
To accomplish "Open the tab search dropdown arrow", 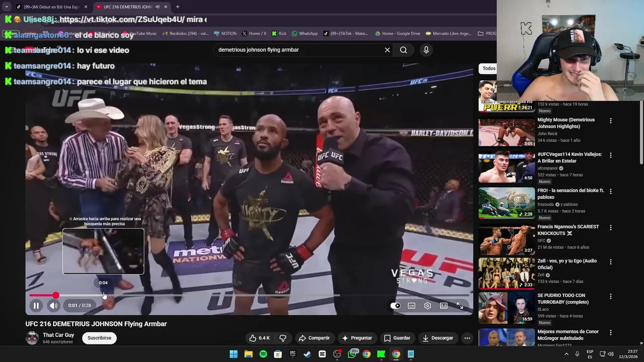I will click(7, 7).
